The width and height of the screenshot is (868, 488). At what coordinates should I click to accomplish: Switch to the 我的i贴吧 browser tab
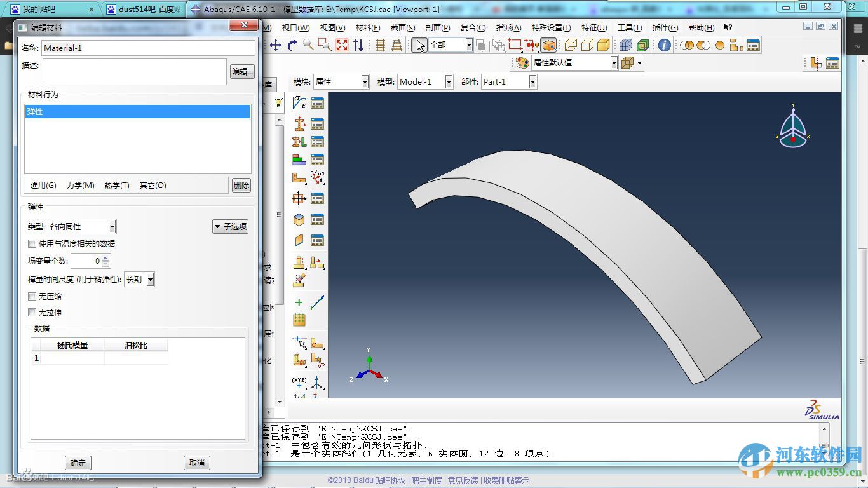[51, 9]
